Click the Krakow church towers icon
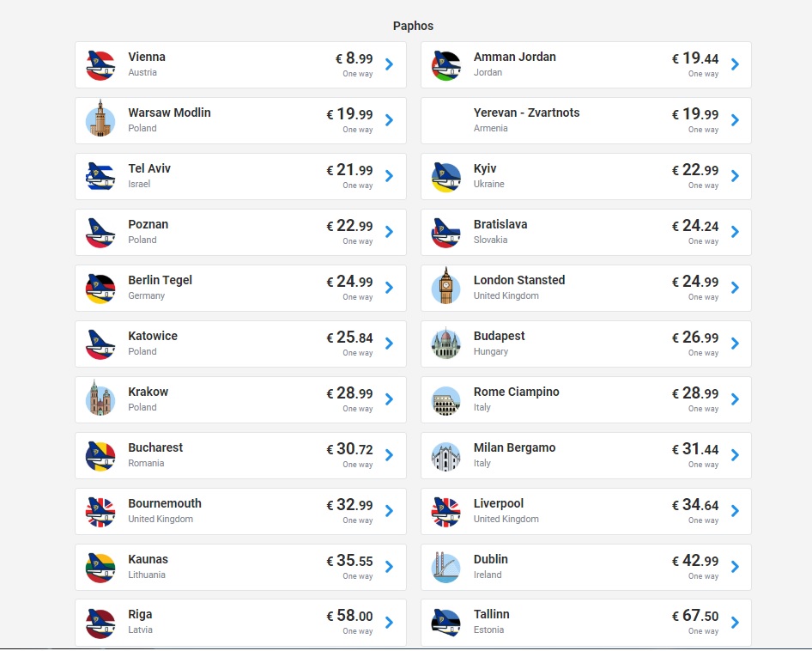This screenshot has height=651, width=812. (100, 398)
